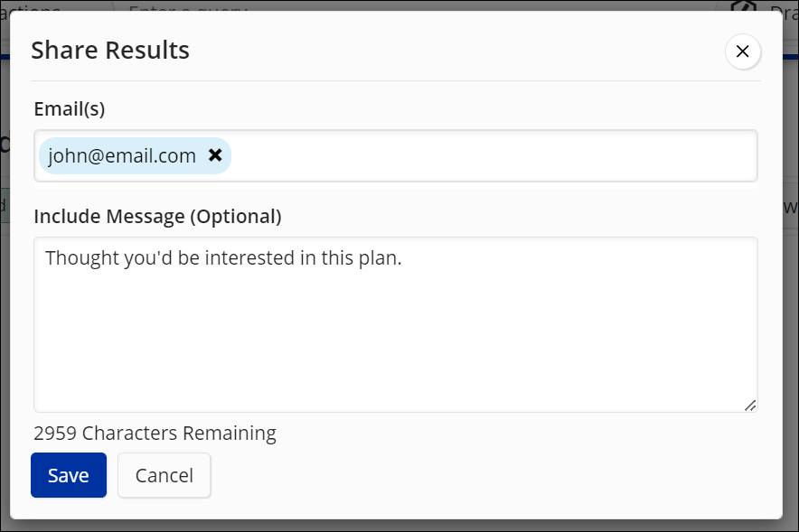
Task: Cancel sharing the results
Action: [164, 475]
